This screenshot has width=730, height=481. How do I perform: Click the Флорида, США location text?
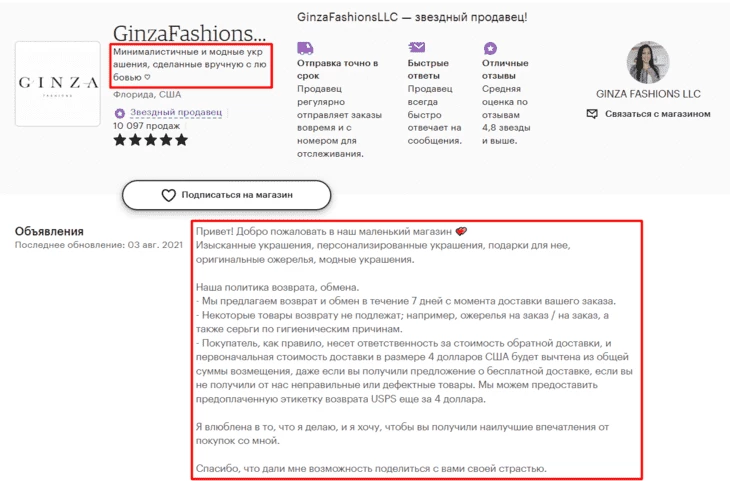pos(147,95)
